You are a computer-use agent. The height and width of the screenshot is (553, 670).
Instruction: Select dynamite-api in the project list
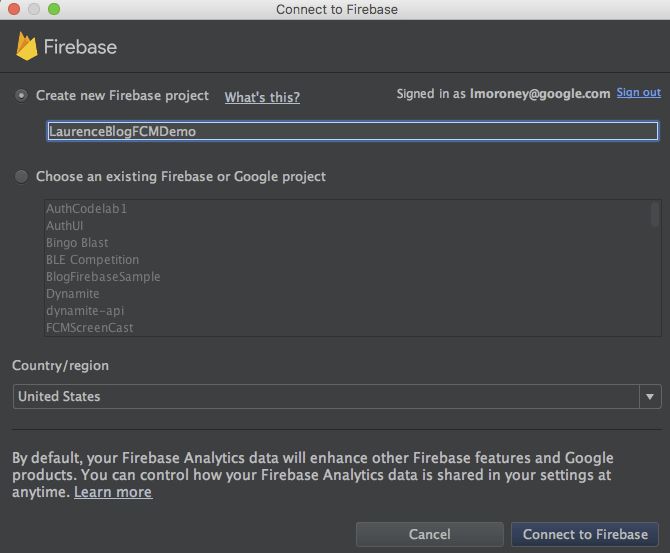[x=83, y=311]
